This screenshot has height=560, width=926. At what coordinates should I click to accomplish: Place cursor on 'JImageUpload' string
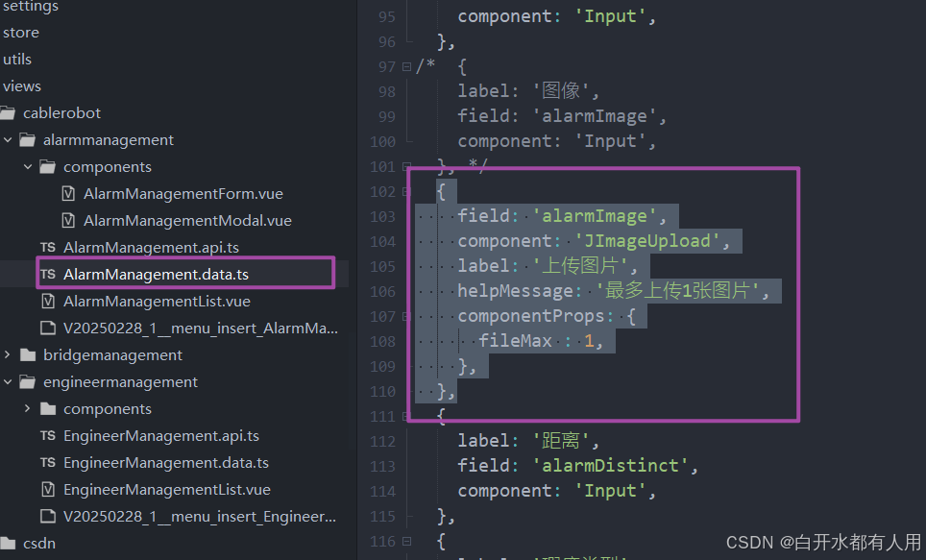point(646,241)
